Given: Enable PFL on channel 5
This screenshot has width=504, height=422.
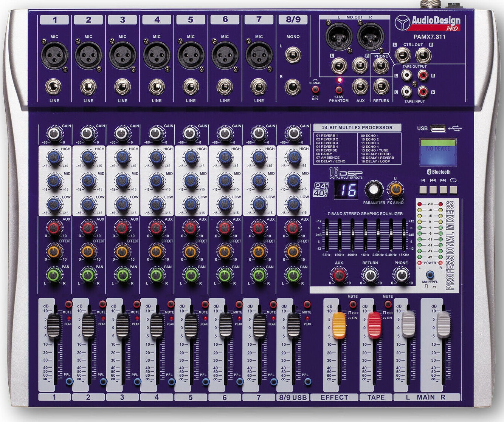Looking at the screenshot, I should tap(205, 382).
